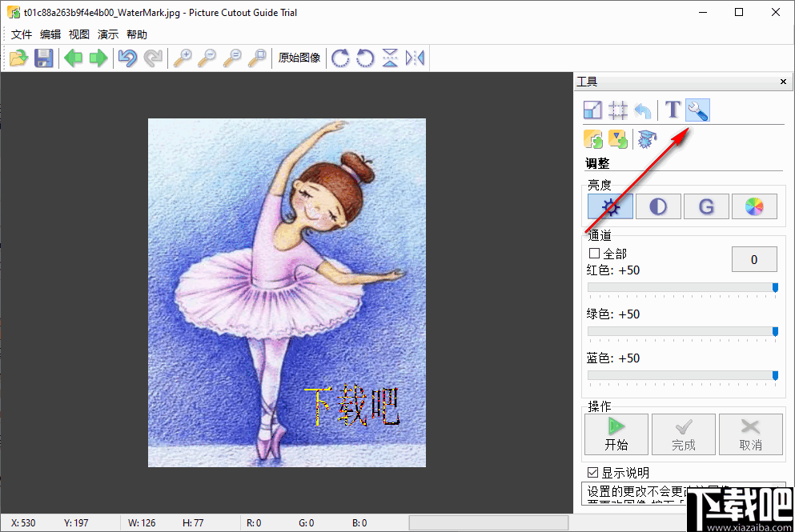The image size is (795, 532).
Task: Open the graduation cap tutorial icon
Action: [x=647, y=139]
